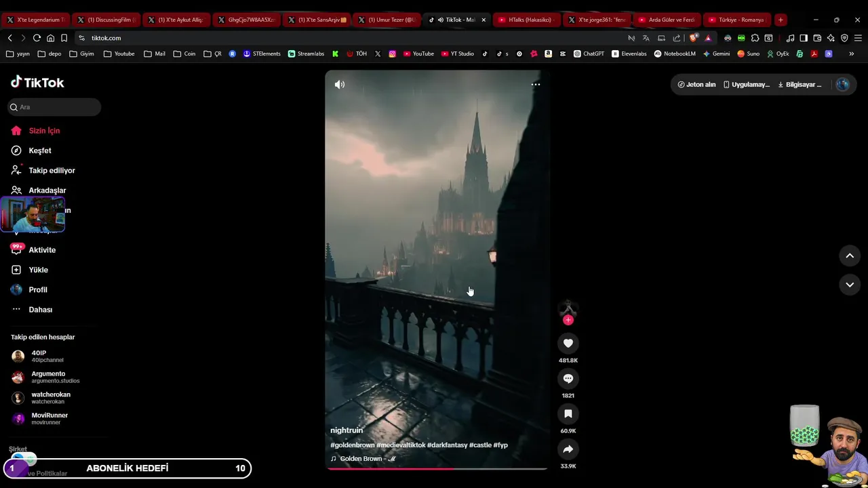
Task: Go to the previous video with up chevron
Action: coord(850,256)
